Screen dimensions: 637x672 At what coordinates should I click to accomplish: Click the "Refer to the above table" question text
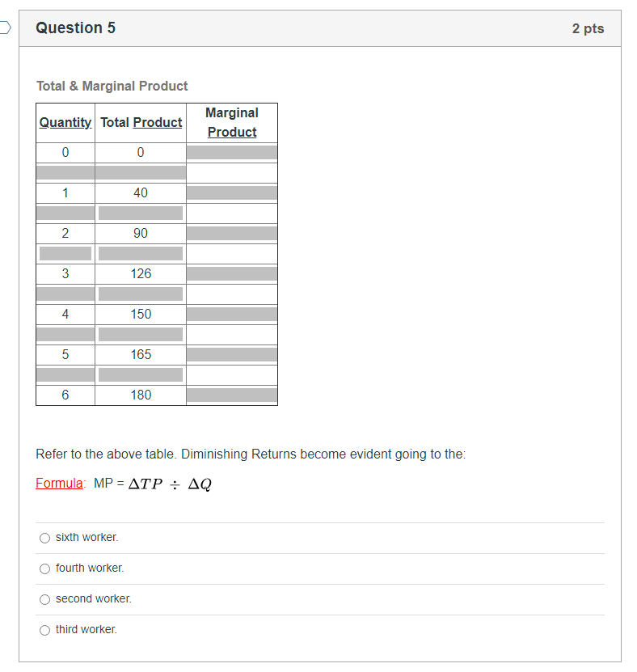[x=251, y=454]
